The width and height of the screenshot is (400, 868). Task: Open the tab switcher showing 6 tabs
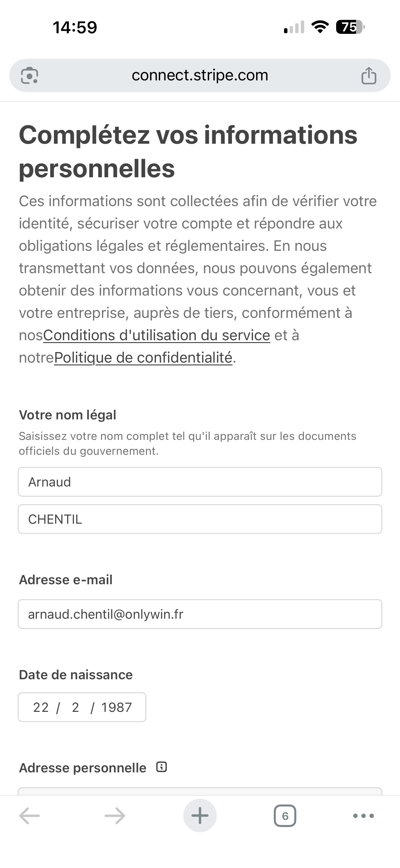(285, 816)
